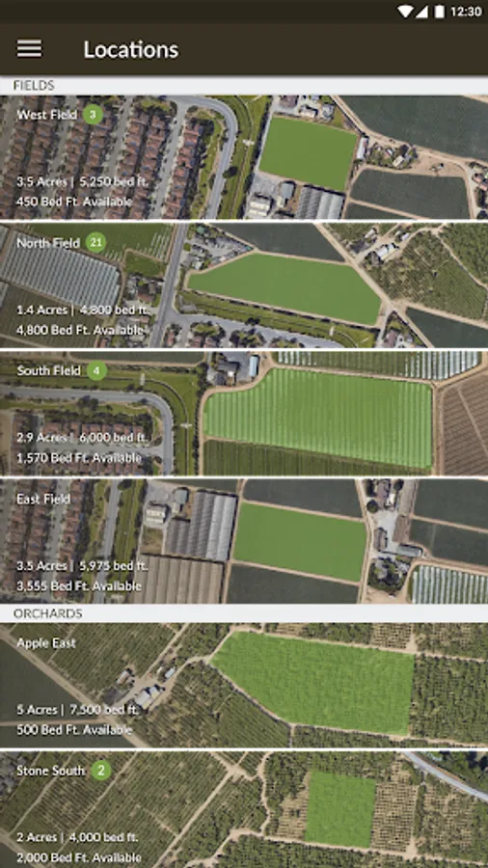Tap the Stone South badge showing 2
488x868 pixels.
(100, 770)
